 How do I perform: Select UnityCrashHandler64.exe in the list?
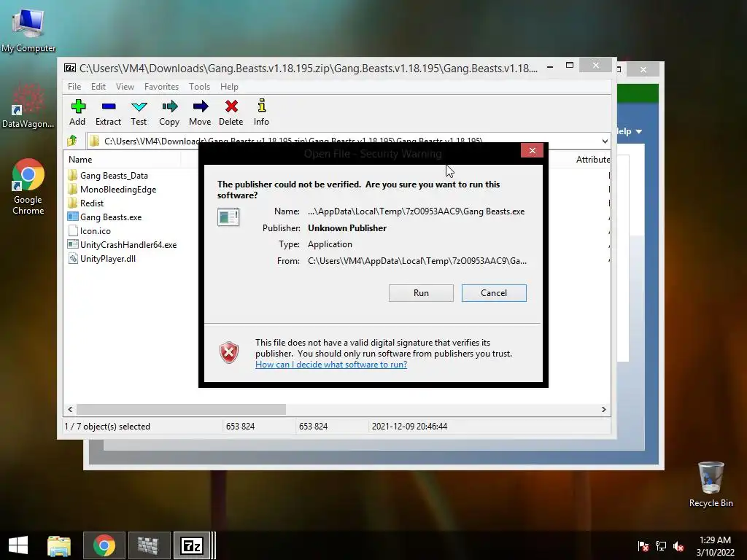click(x=123, y=245)
